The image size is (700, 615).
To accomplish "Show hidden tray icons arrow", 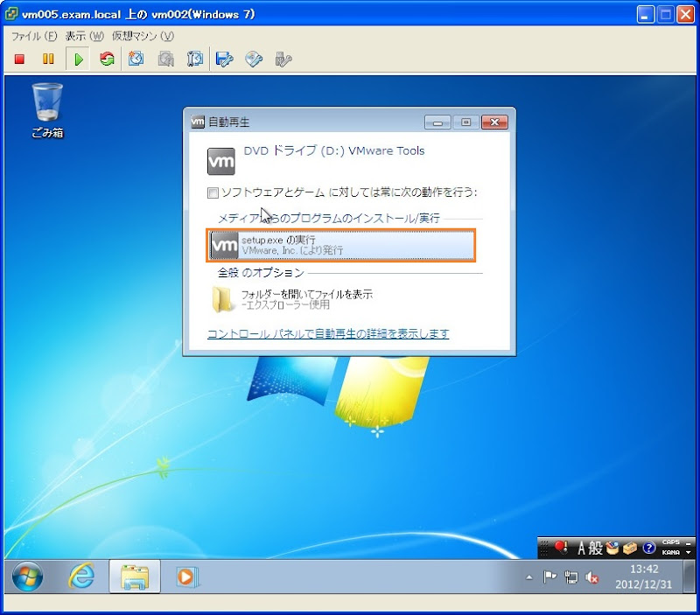I will coord(529,577).
